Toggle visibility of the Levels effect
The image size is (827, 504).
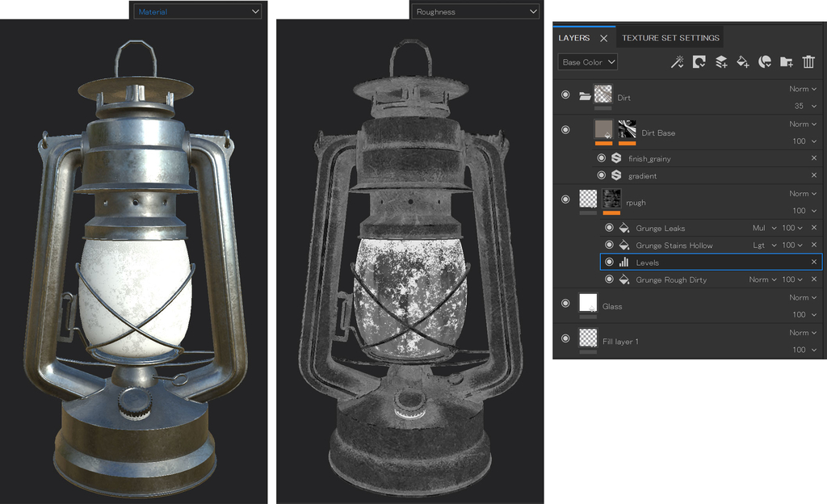pyautogui.click(x=609, y=262)
